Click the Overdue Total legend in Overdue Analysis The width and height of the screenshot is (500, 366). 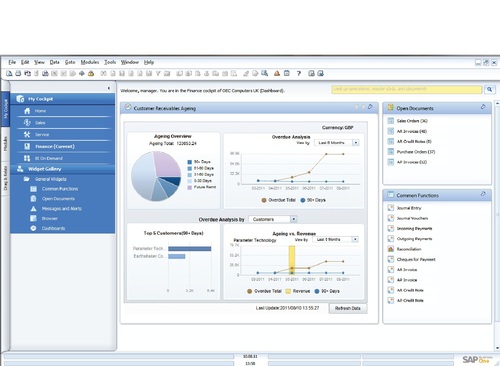click(x=279, y=200)
